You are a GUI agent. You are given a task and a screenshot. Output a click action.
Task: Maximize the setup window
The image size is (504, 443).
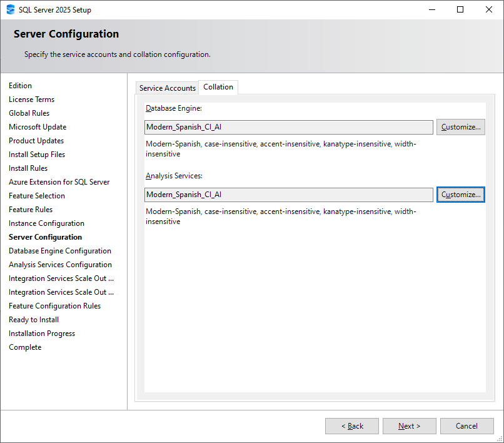460,9
